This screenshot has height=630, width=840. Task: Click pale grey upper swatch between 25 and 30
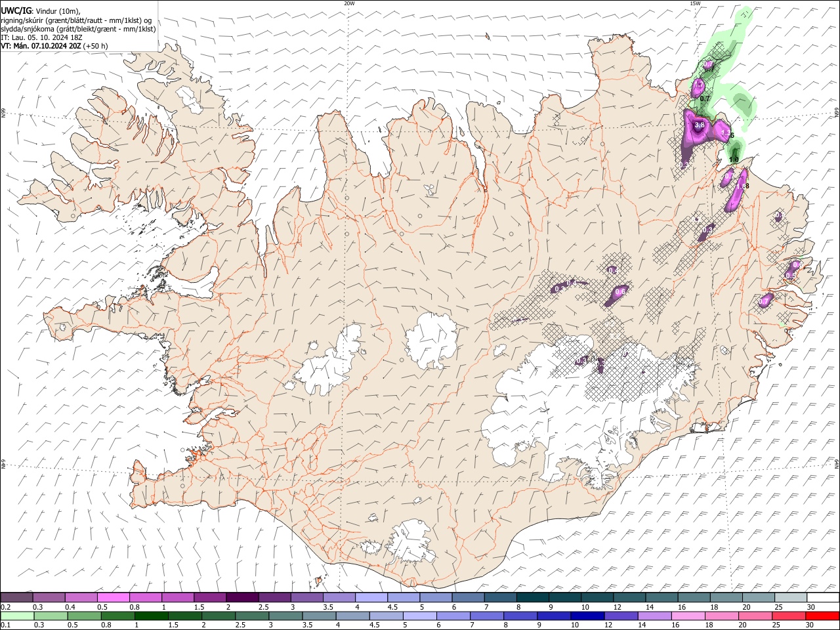(x=791, y=597)
